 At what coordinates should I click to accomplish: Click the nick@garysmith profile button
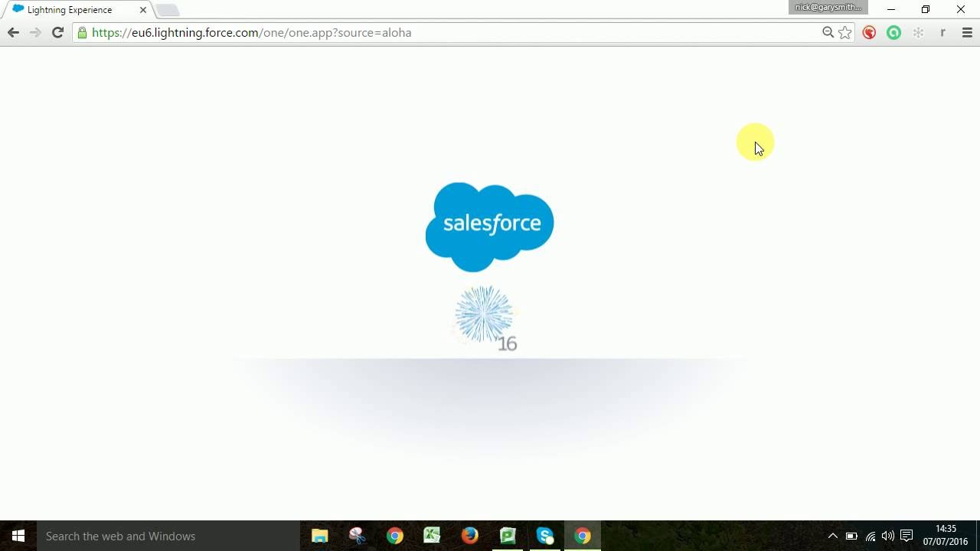point(828,7)
